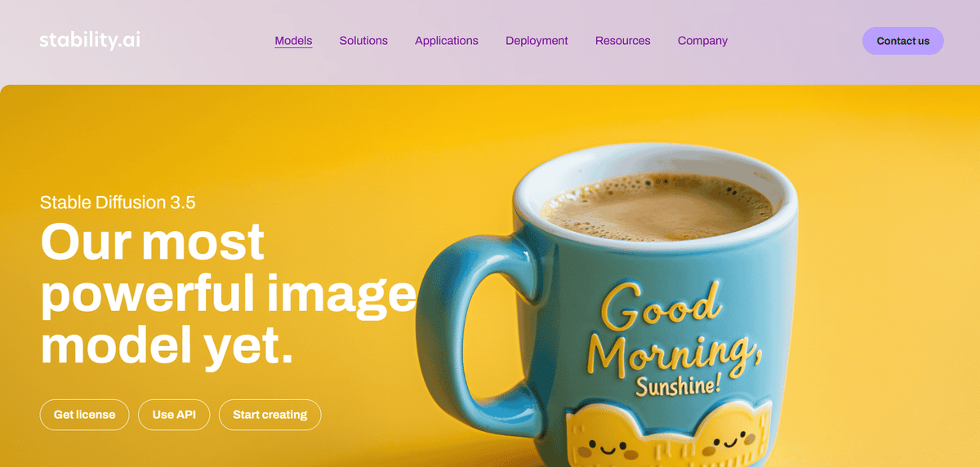This screenshot has height=467, width=980.
Task: Expand the Deployment menu item
Action: [x=537, y=41]
